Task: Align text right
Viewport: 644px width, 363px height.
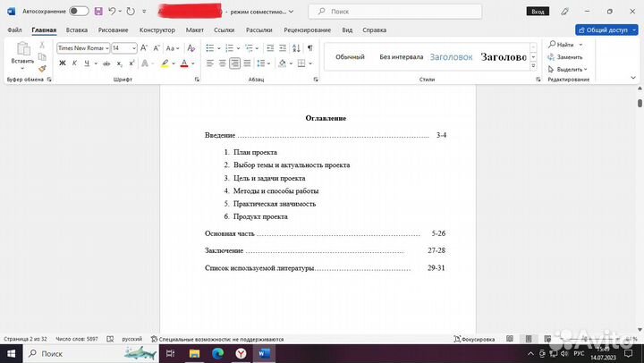Action: pos(234,63)
